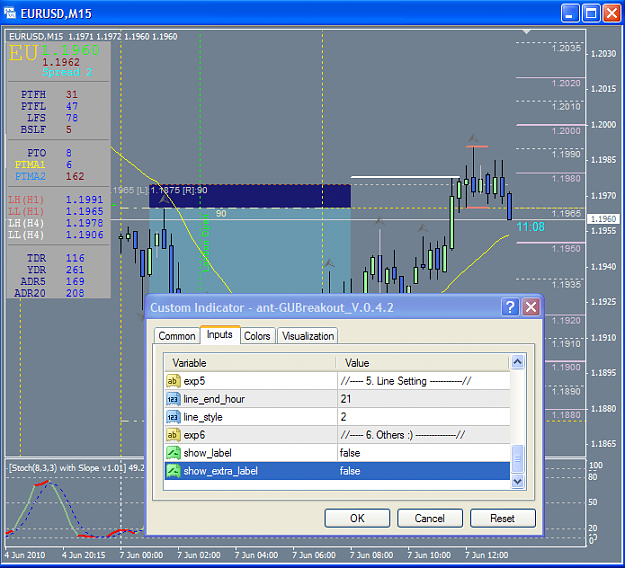Click the line_end_hour integer icon
The image size is (625, 568).
click(x=172, y=399)
